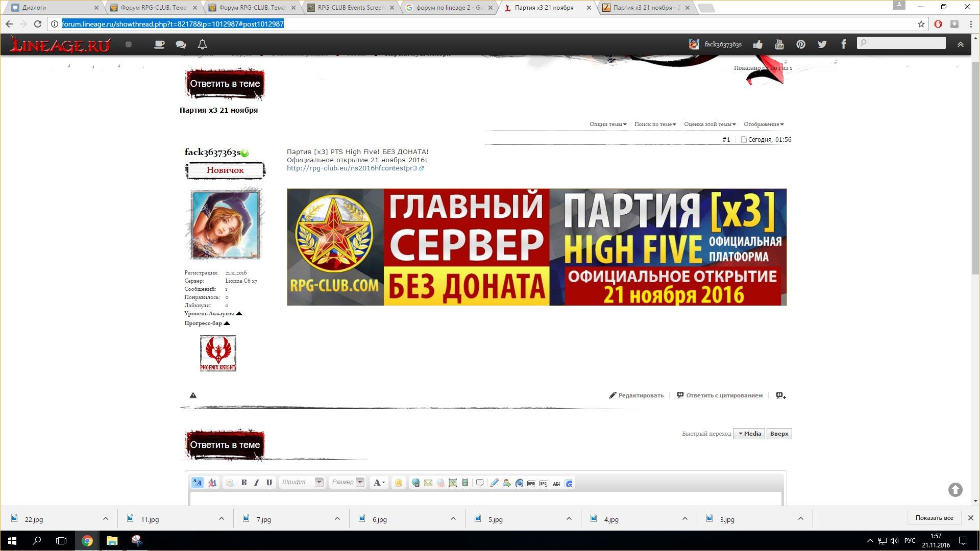
Task: Open the text color picker arrow
Action: 383,483
